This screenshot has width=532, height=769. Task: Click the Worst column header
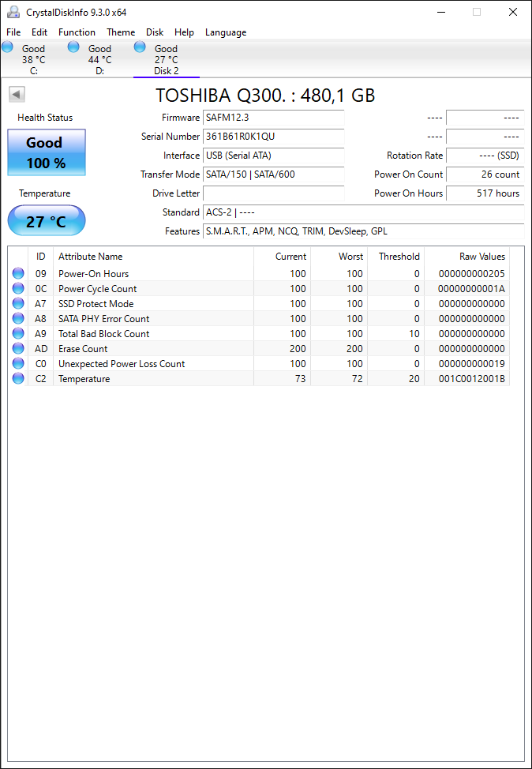339,257
